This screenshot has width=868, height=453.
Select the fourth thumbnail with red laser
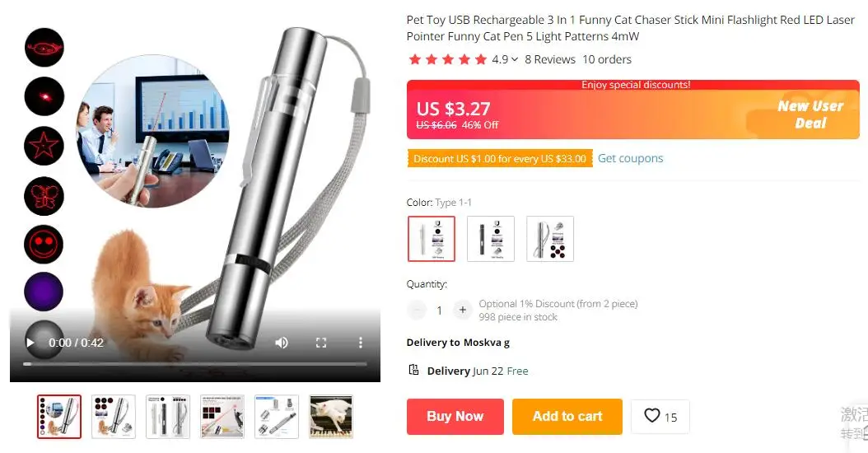pos(222,417)
